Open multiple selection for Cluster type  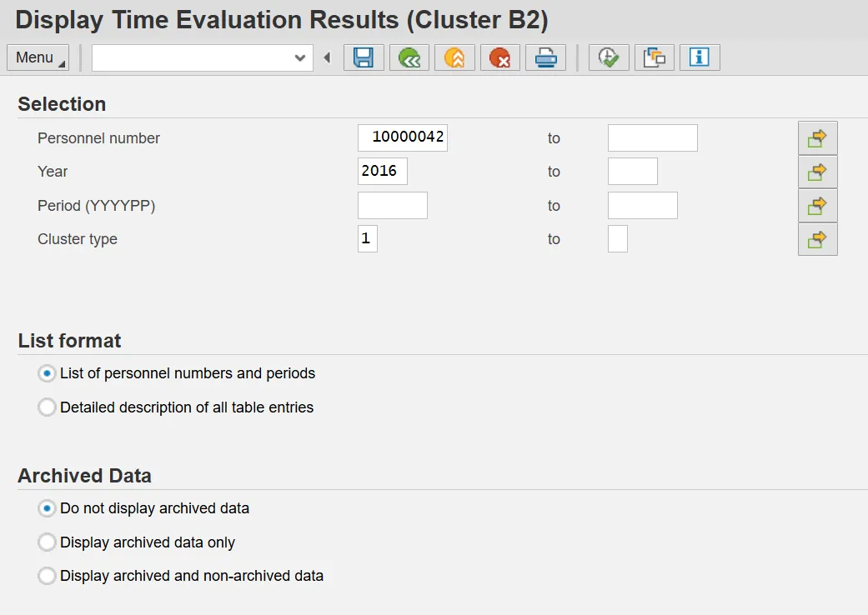(x=817, y=239)
